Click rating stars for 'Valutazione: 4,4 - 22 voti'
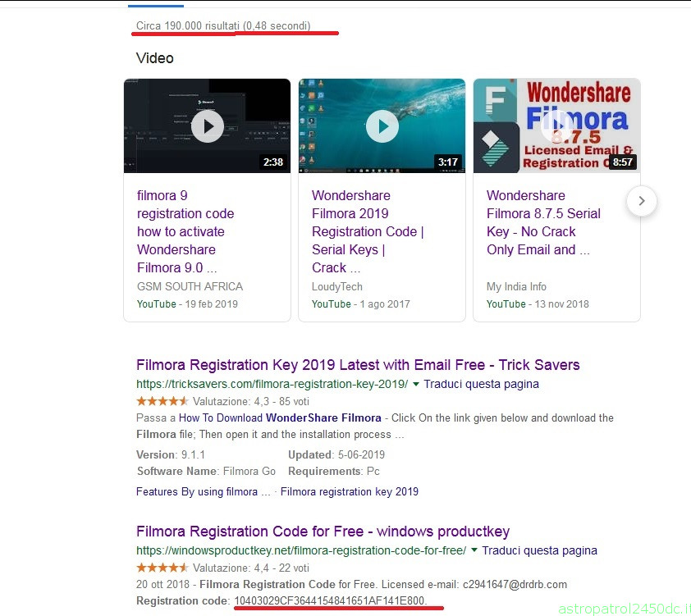 (x=162, y=568)
